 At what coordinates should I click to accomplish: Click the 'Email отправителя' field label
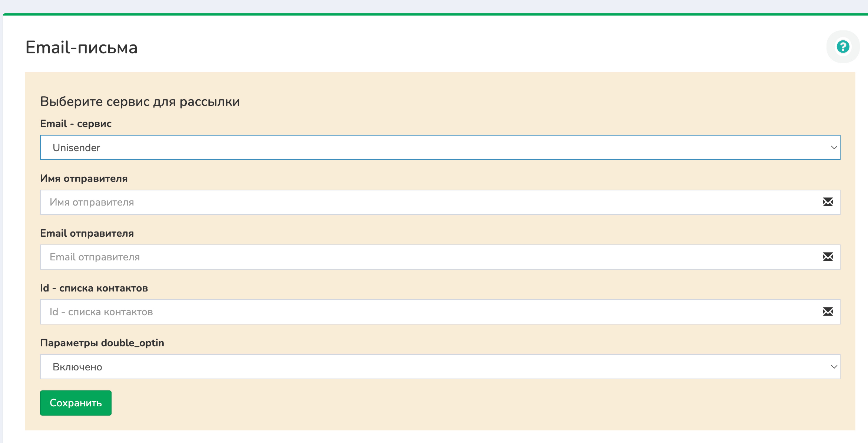pos(87,233)
